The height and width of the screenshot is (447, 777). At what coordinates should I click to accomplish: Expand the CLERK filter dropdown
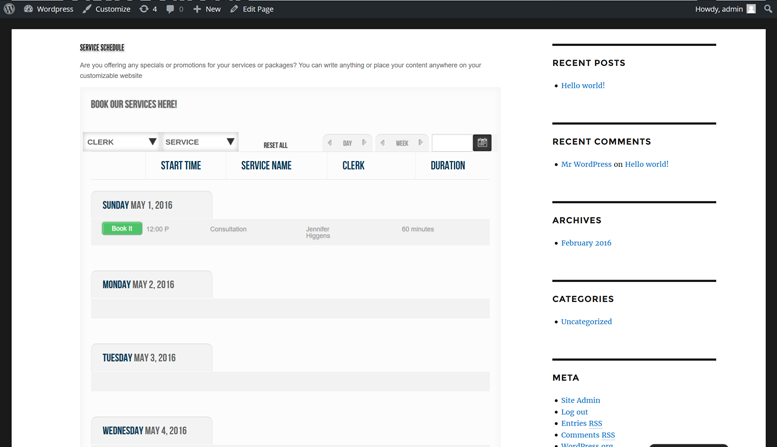pyautogui.click(x=121, y=142)
